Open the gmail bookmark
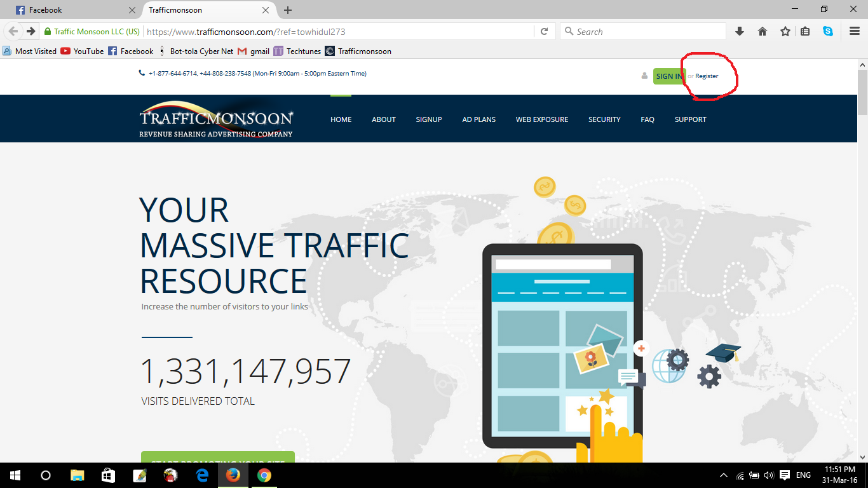The width and height of the screenshot is (868, 488). [x=253, y=51]
